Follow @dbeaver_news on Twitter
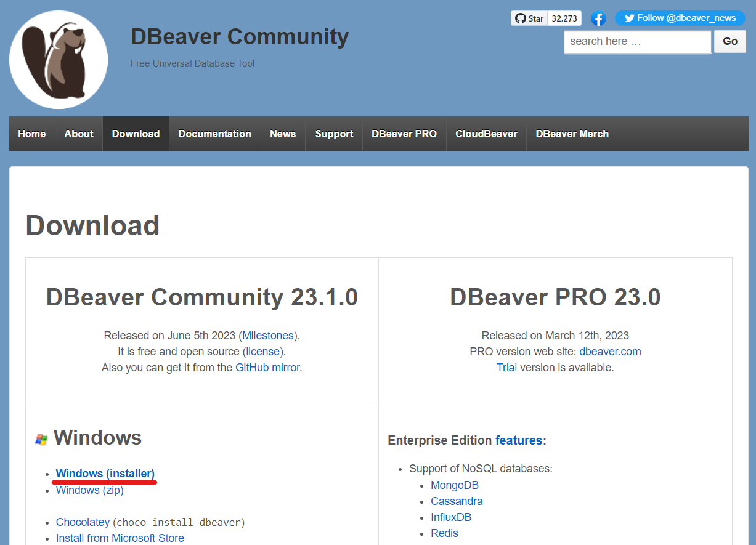 point(680,18)
